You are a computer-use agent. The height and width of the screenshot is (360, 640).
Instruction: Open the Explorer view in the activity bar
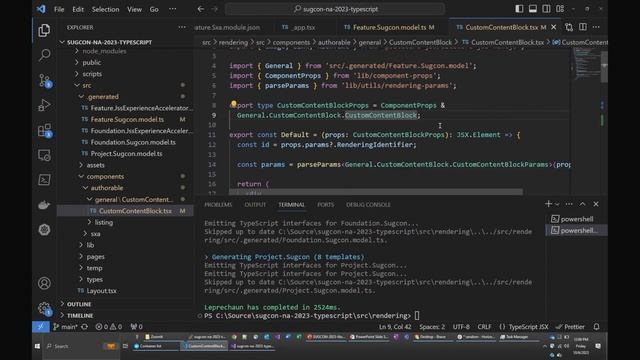coord(44,30)
